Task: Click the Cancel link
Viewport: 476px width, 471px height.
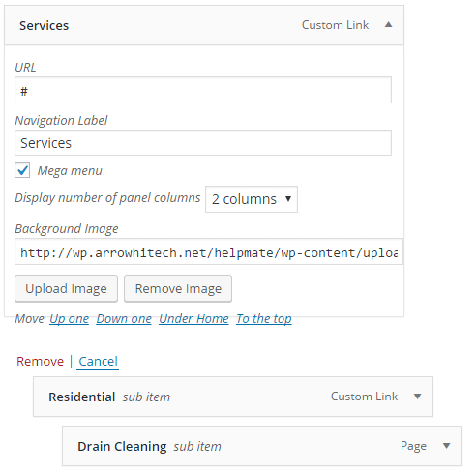Action: click(x=98, y=362)
